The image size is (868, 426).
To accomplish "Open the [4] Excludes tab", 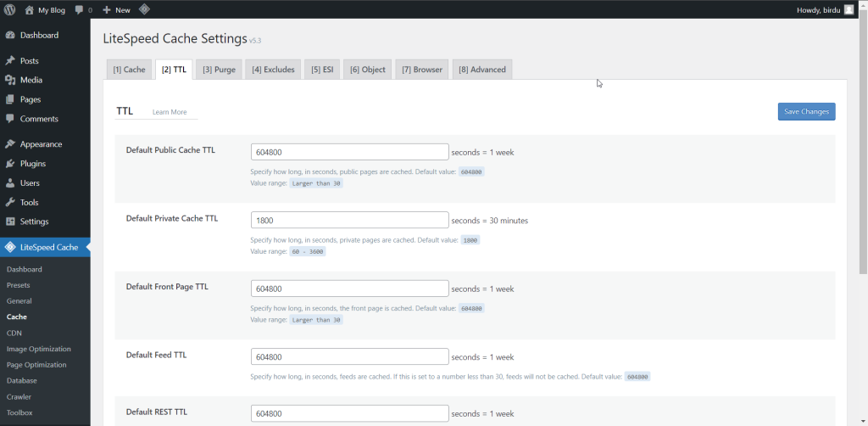I will click(273, 70).
